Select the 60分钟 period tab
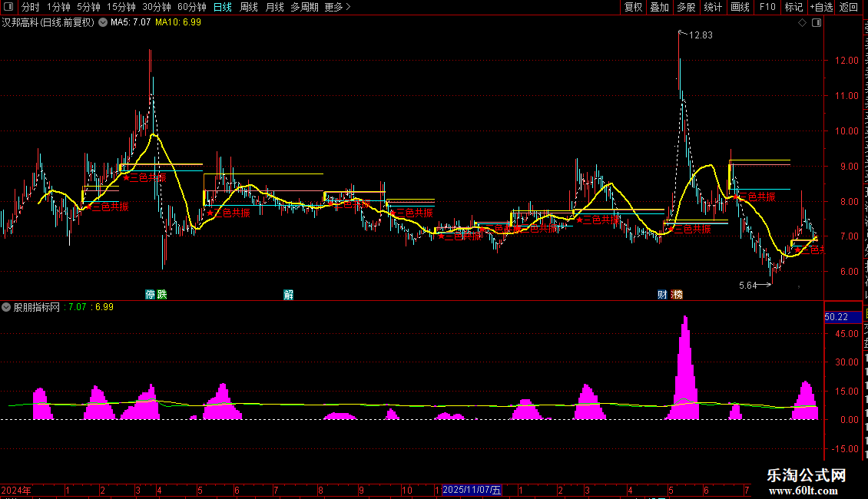Image resolution: width=868 pixels, height=499 pixels. (191, 7)
